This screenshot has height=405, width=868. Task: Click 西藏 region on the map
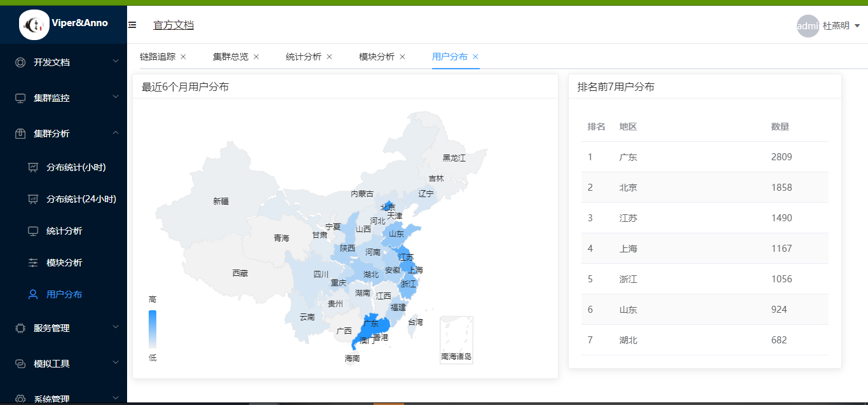tap(240, 273)
